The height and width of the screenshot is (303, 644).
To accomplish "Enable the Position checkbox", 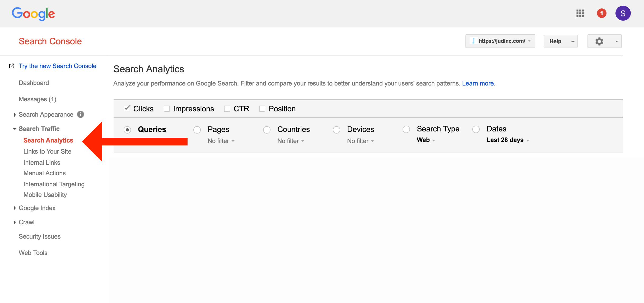I will (262, 109).
